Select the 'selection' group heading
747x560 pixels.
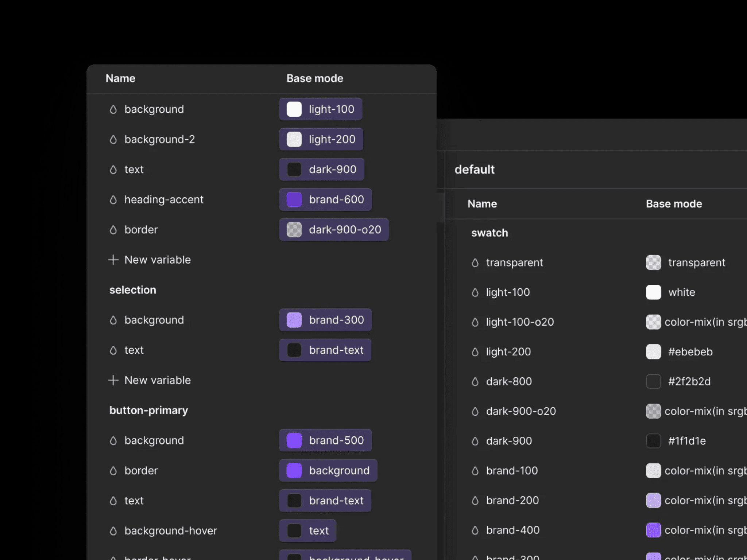(x=133, y=290)
